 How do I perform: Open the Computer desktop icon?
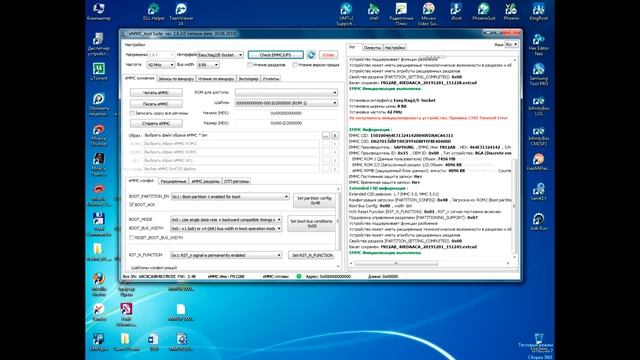tap(98, 12)
